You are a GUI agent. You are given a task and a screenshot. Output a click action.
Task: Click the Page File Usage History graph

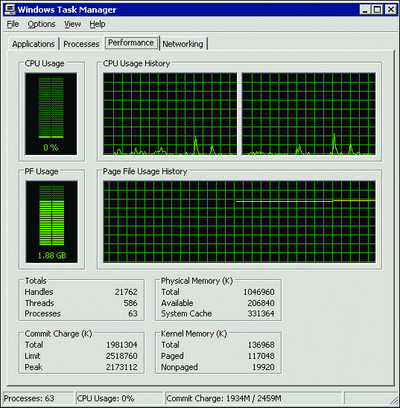tap(239, 222)
